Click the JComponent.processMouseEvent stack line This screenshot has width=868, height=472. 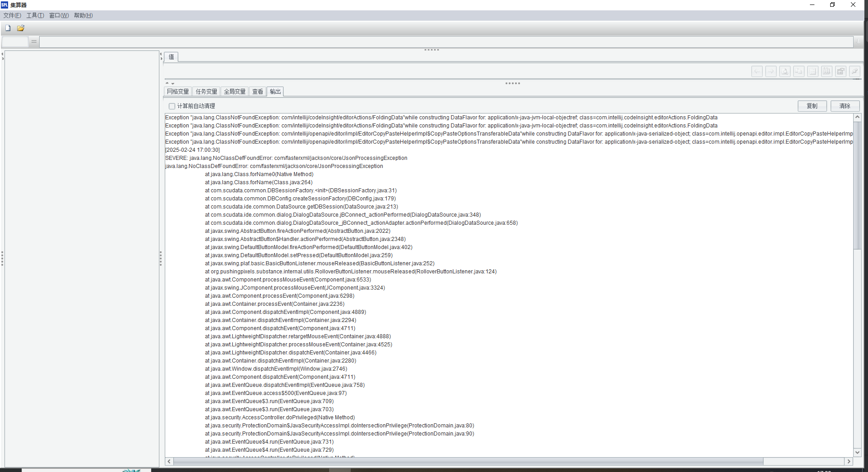click(295, 288)
